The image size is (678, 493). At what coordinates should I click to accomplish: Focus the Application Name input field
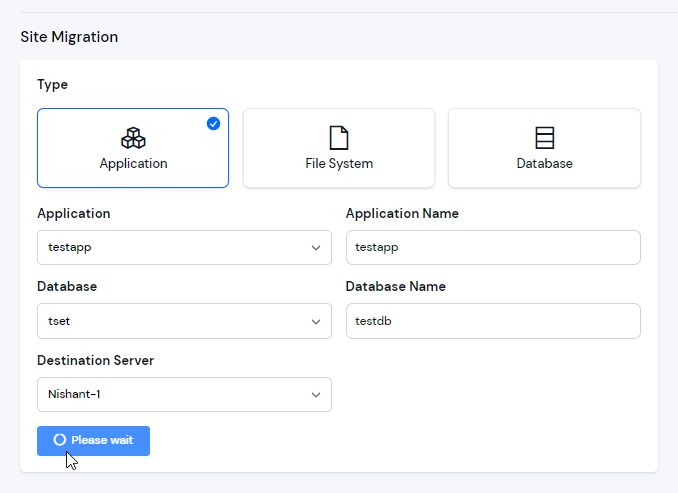[493, 247]
